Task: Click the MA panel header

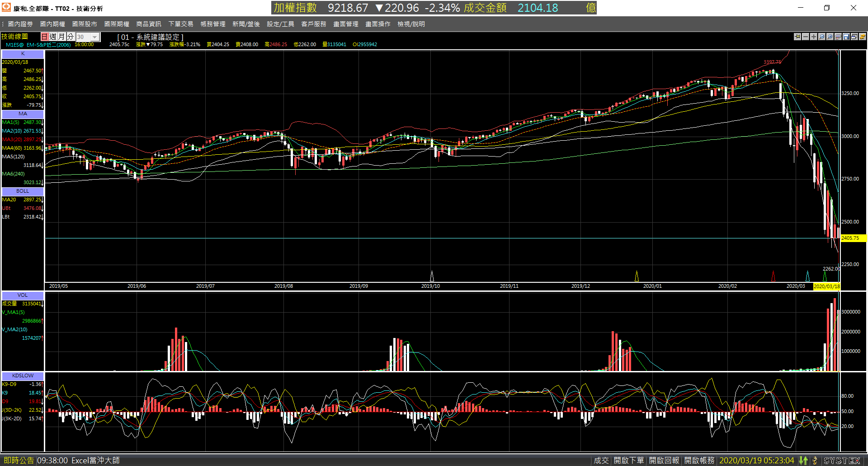Action: click(23, 114)
